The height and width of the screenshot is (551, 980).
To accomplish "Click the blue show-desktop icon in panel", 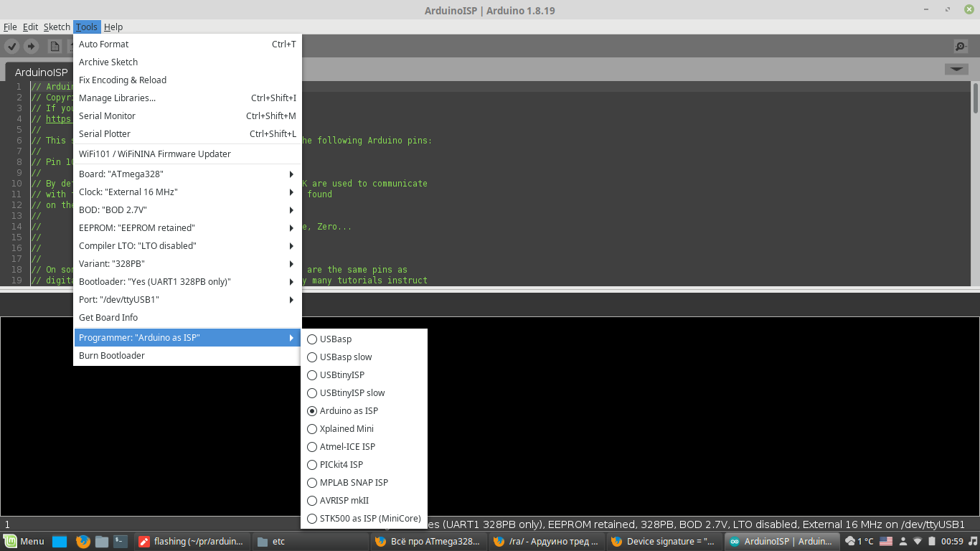I will coord(60,542).
